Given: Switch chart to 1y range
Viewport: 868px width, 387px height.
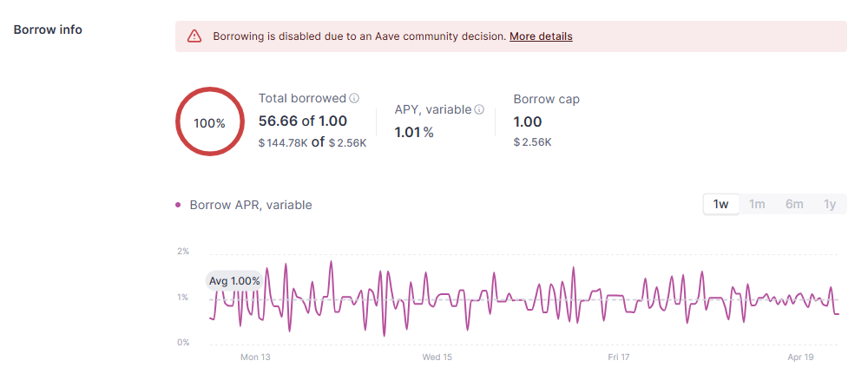Looking at the screenshot, I should click(x=830, y=204).
